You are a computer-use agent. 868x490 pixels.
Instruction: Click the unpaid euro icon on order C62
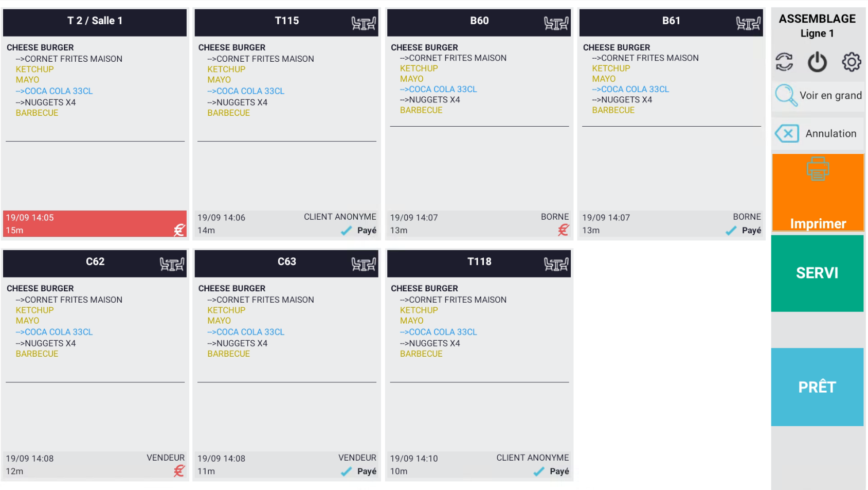click(x=179, y=471)
